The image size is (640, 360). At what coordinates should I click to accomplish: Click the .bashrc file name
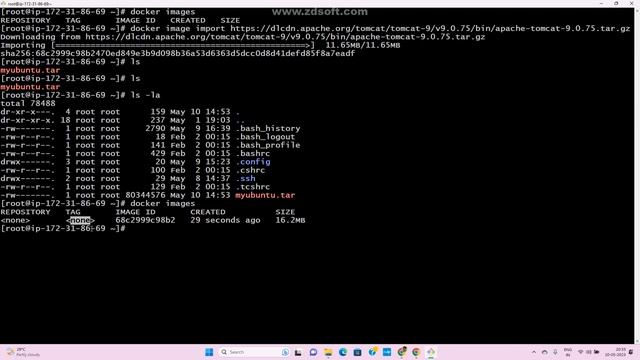click(253, 154)
